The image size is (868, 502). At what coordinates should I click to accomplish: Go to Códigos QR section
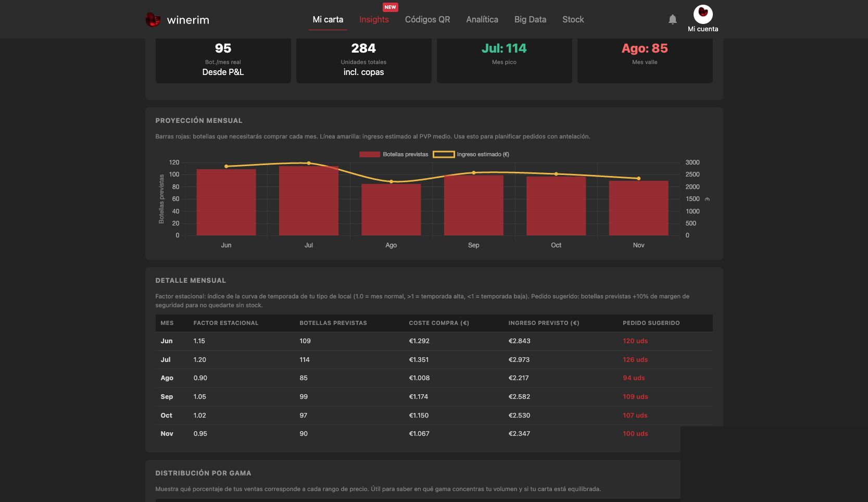pos(427,20)
